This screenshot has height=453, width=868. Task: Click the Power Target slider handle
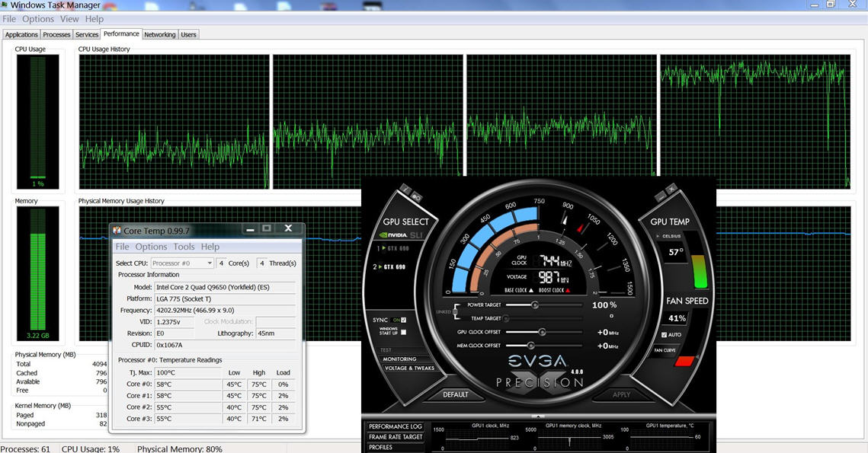click(535, 305)
